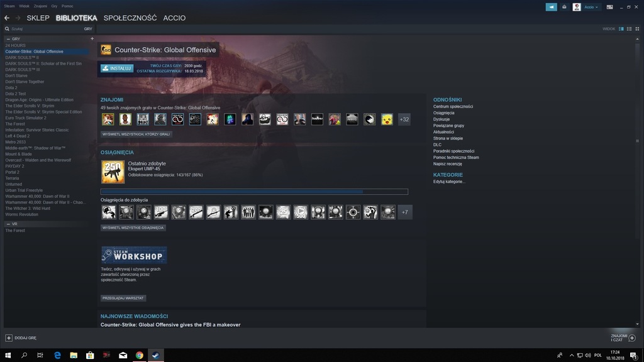Go forward with the right arrow
Viewport: 644px width, 362px height.
tap(18, 18)
